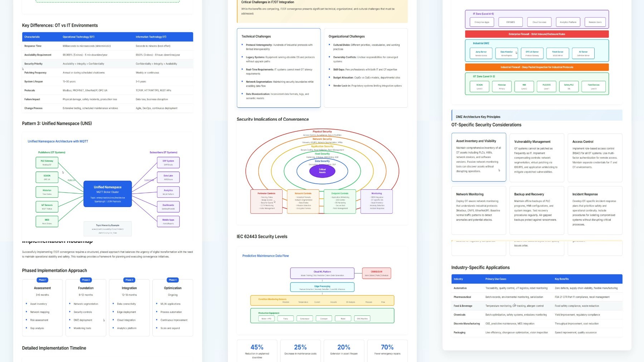The height and width of the screenshot is (362, 644).
Task: Click the Network Controls box
Action: [303, 202]
